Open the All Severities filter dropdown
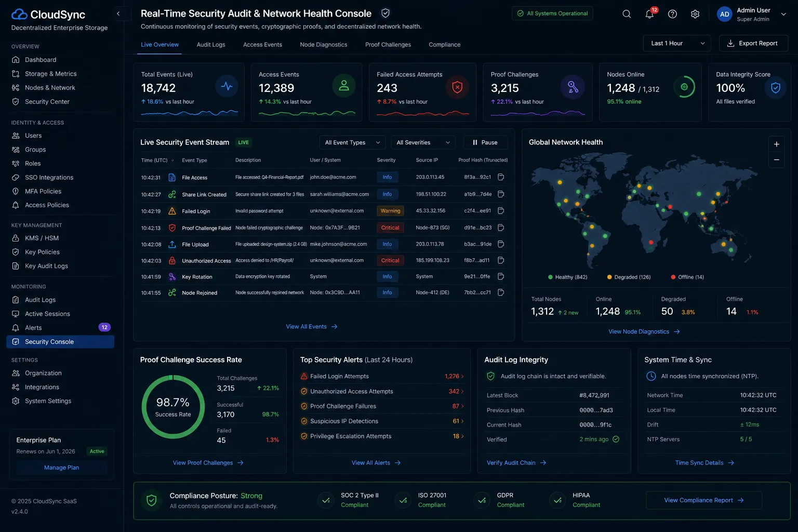The image size is (798, 532). pos(423,142)
